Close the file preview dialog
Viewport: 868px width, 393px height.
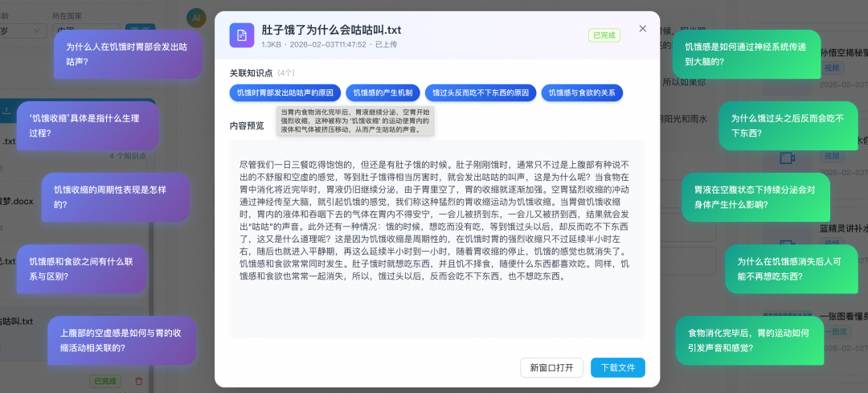click(642, 29)
